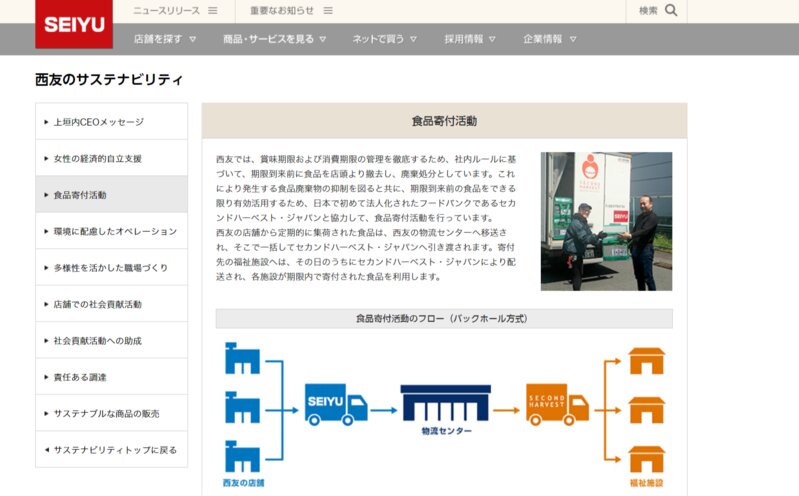Expand the 店舗を探す dropdown arrow
The height and width of the screenshot is (496, 799).
coord(193,39)
